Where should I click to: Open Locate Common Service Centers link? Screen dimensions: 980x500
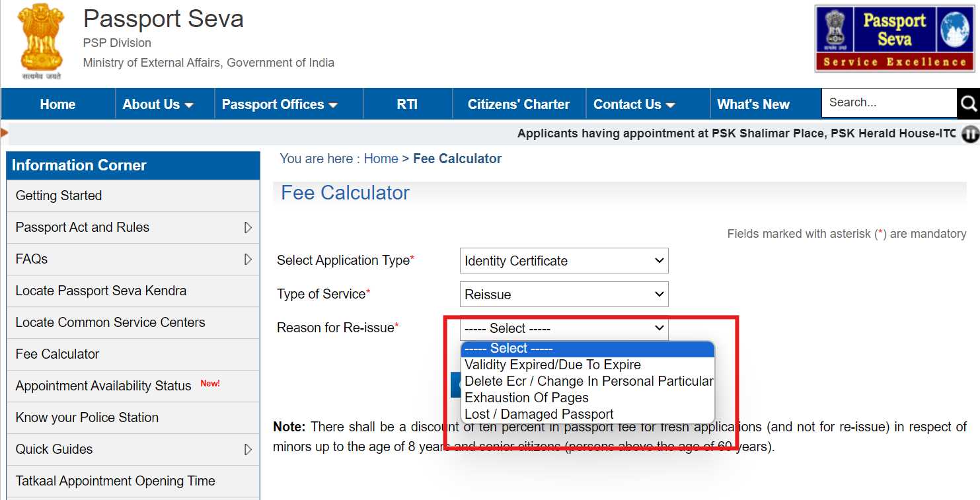[133, 322]
